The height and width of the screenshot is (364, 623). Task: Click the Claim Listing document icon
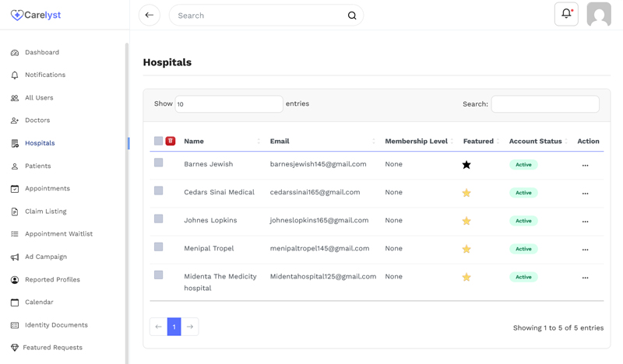click(x=15, y=212)
